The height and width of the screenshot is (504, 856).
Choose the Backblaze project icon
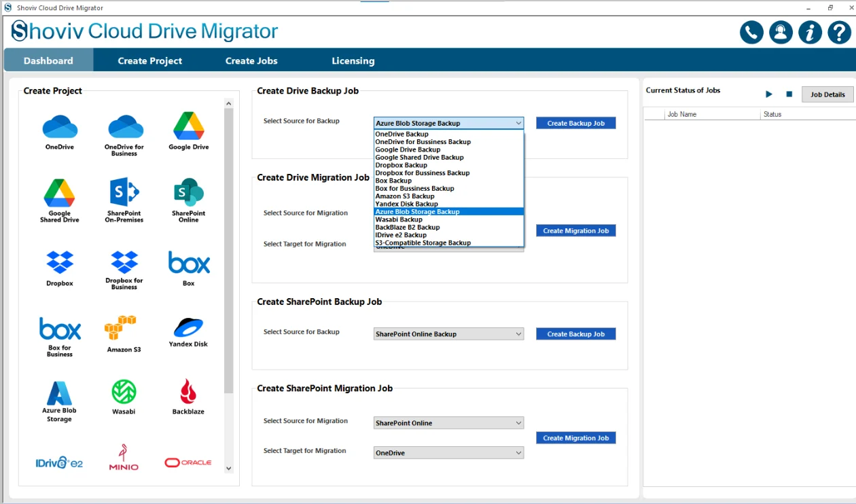[x=188, y=392]
